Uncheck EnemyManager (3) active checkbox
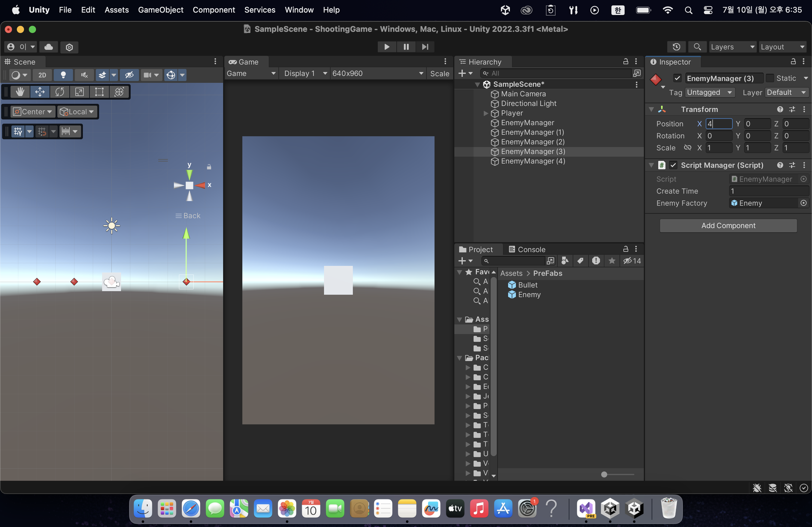This screenshot has height=527, width=812. [677, 78]
